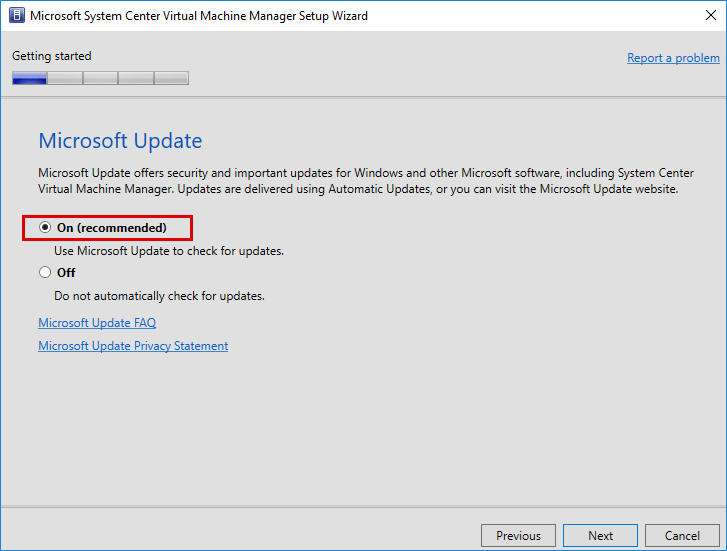727x551 pixels.
Task: Click the second progress step segment
Action: pyautogui.click(x=65, y=78)
